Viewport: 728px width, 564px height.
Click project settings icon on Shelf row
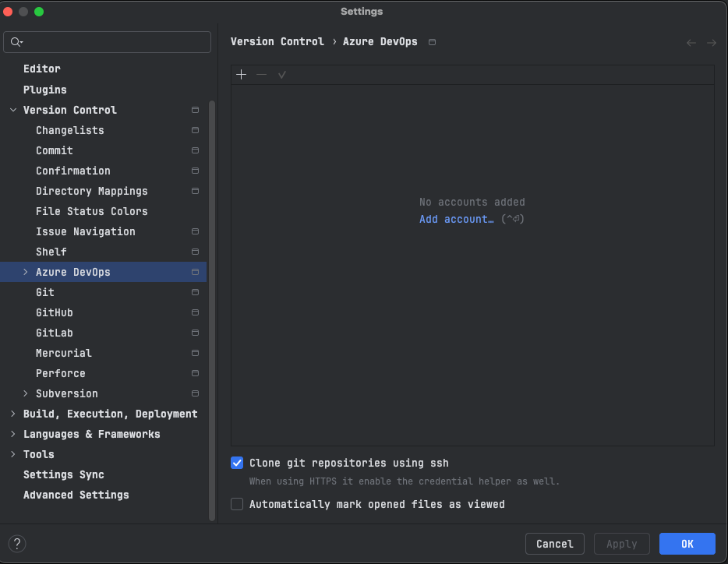(195, 252)
